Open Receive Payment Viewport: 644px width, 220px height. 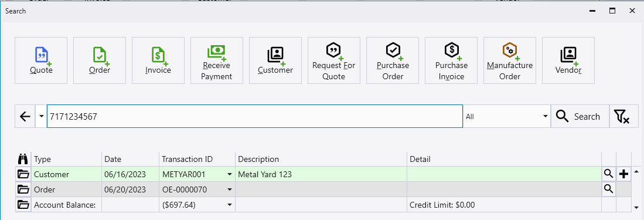coord(217,60)
